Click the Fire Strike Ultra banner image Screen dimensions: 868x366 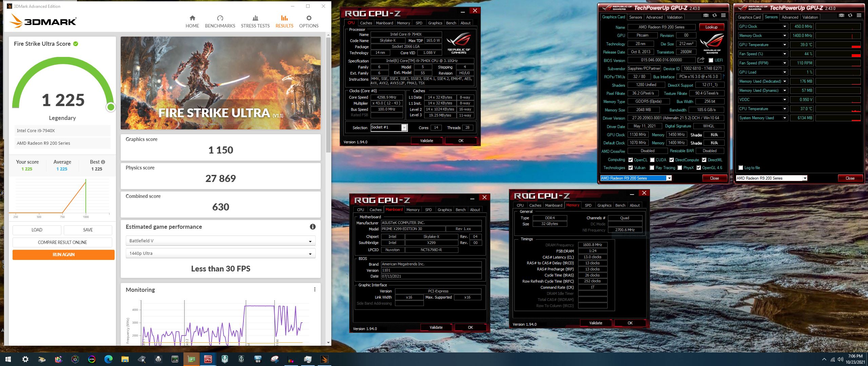tap(220, 83)
